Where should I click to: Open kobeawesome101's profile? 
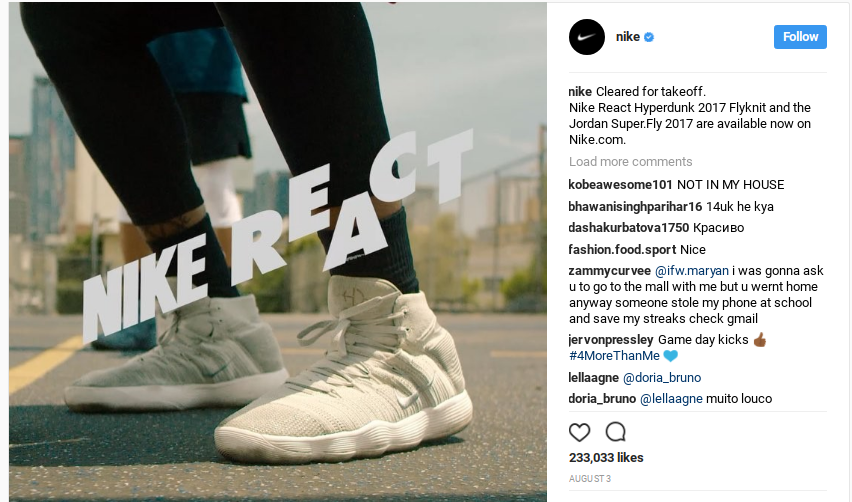[621, 185]
